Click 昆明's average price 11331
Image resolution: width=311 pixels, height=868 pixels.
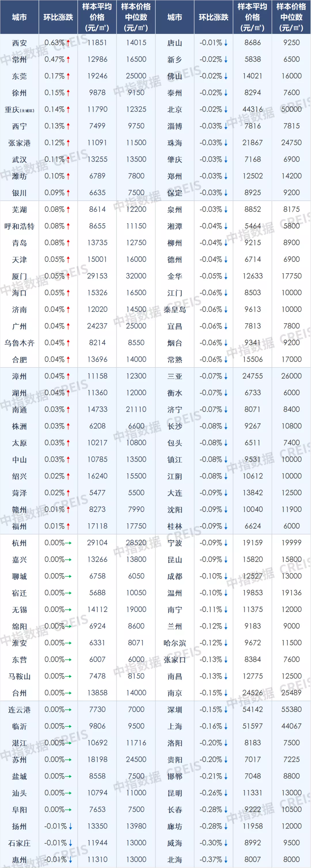(x=253, y=793)
